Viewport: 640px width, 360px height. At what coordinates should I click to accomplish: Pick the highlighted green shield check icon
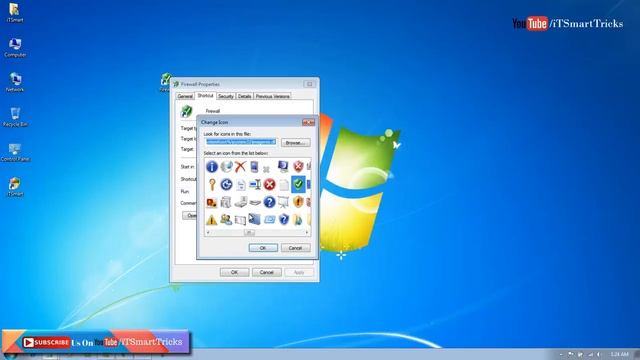(298, 184)
